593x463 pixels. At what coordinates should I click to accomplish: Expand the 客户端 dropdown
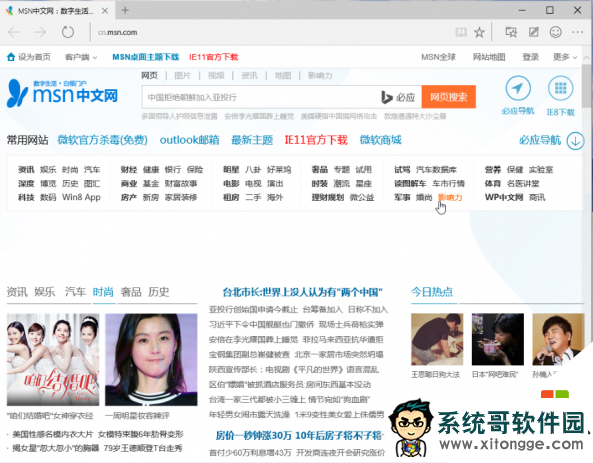click(81, 57)
